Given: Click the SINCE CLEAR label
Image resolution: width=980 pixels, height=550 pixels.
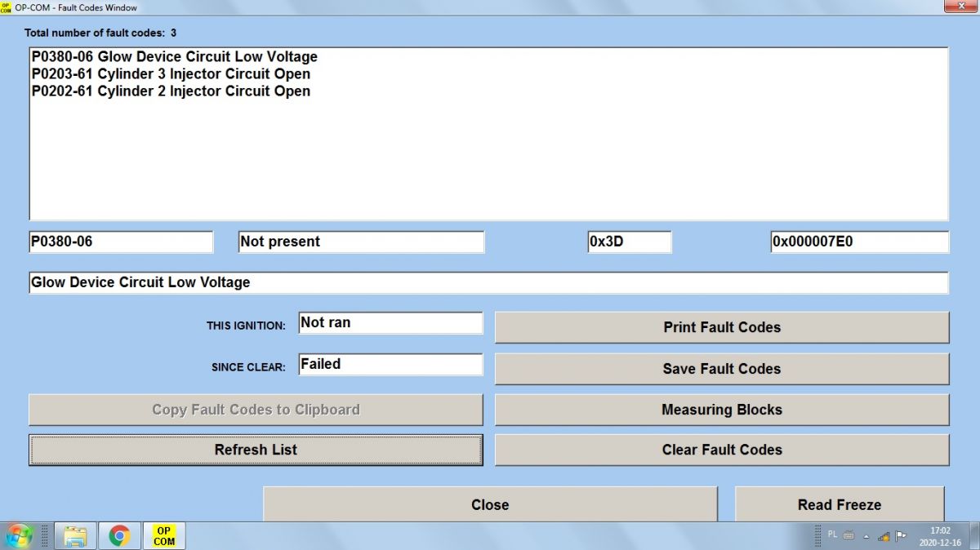Looking at the screenshot, I should tap(248, 367).
